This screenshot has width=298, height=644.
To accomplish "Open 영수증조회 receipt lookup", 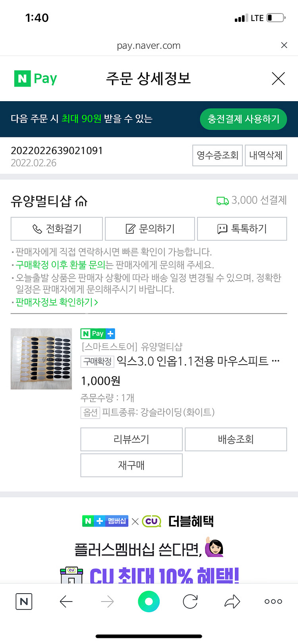I will [x=217, y=155].
